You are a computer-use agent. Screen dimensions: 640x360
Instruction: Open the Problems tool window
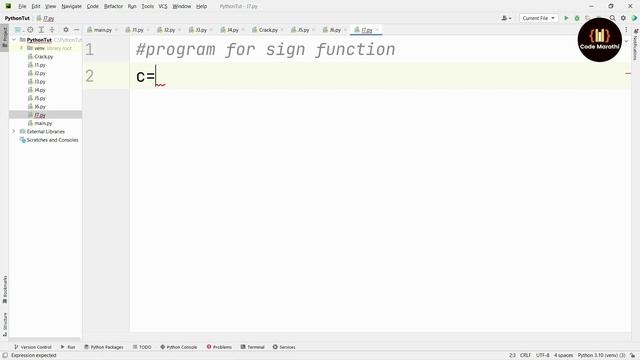(219, 347)
